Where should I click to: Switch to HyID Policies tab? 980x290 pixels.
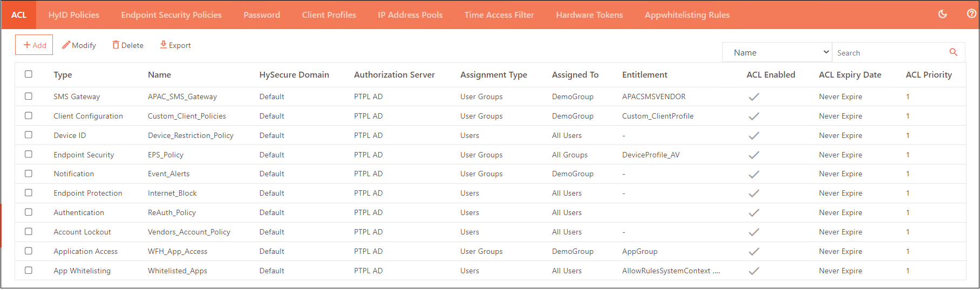click(x=74, y=15)
